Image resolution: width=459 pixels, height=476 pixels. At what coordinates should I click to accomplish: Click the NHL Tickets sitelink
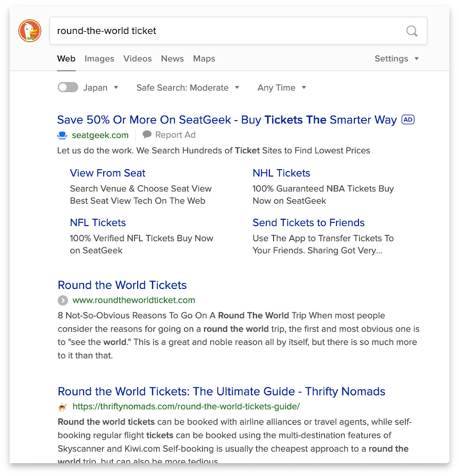point(281,173)
